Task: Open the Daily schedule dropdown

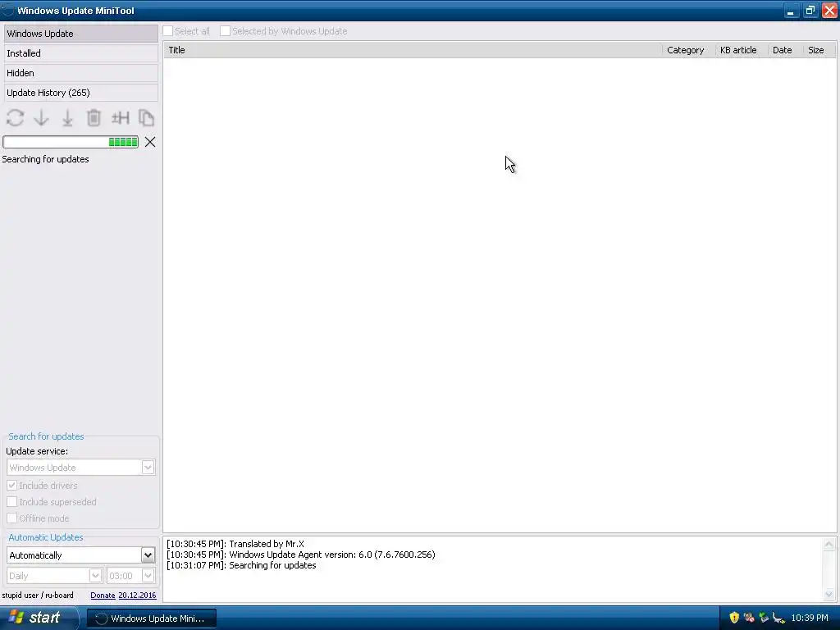Action: click(54, 576)
